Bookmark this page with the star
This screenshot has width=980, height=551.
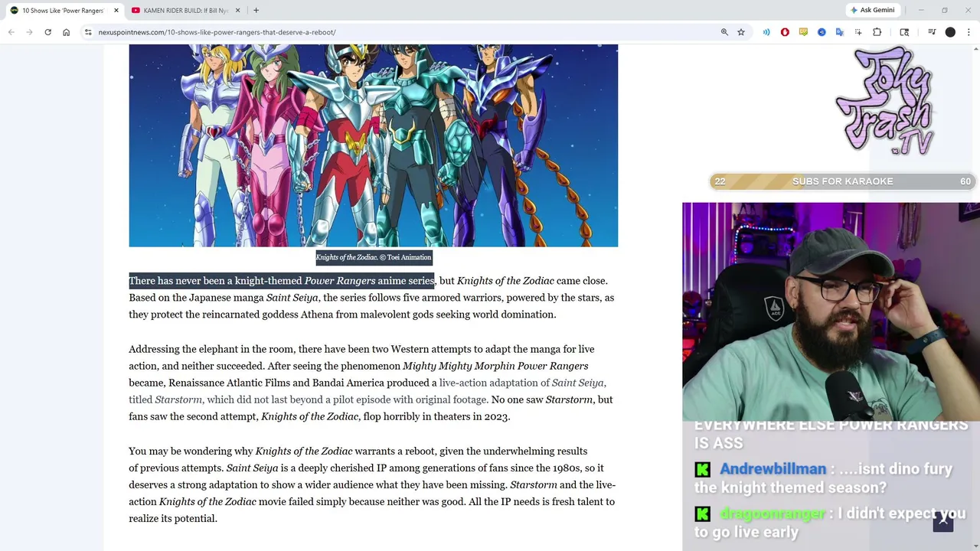tap(741, 32)
